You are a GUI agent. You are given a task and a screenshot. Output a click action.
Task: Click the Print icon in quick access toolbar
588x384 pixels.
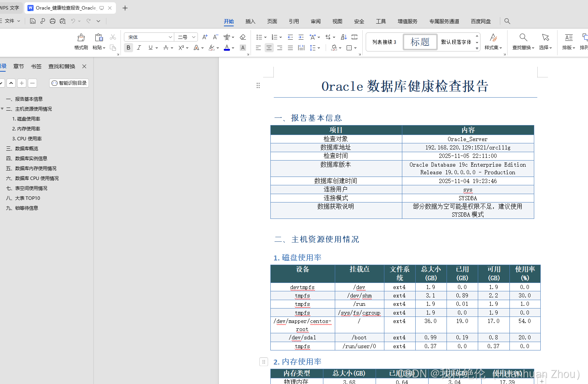click(x=52, y=21)
